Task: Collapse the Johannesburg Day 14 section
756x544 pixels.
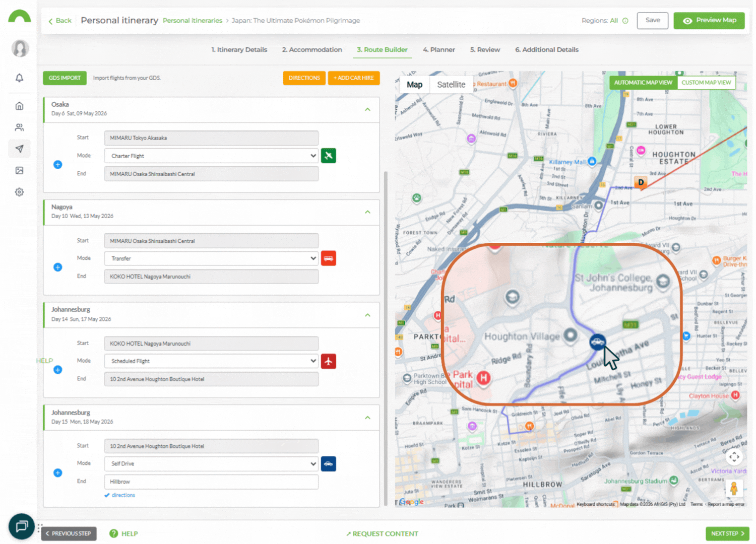Action: (x=367, y=315)
